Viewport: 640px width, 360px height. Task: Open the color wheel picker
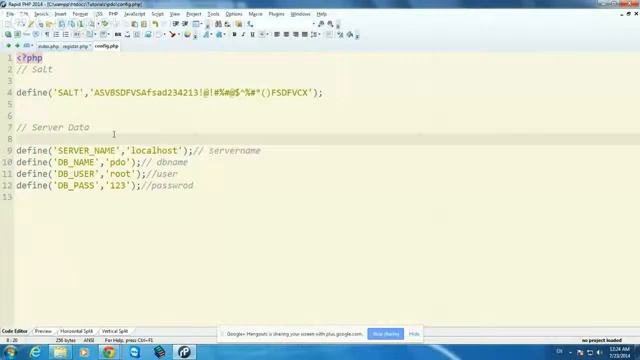187,35
